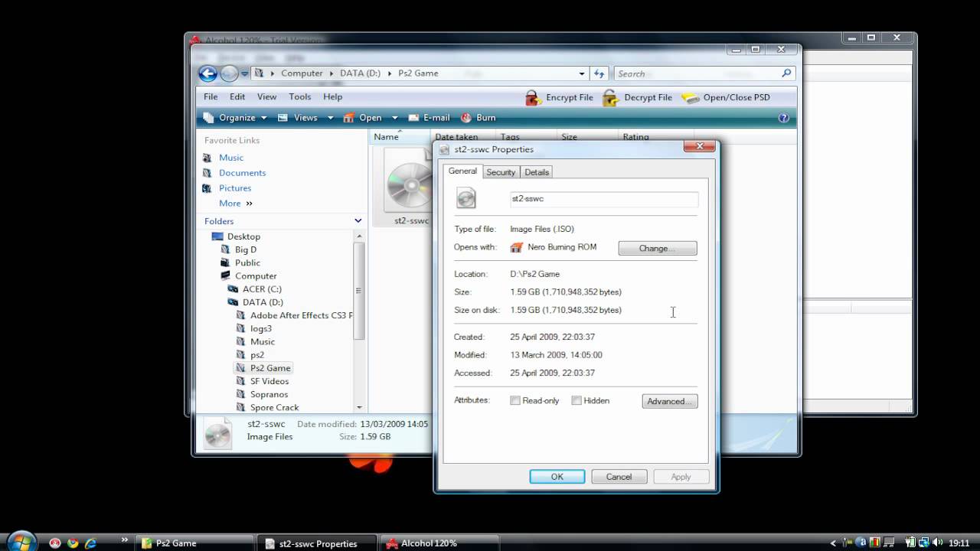Open the Organize dropdown arrow
Screen dimensions: 980x551
pos(264,118)
